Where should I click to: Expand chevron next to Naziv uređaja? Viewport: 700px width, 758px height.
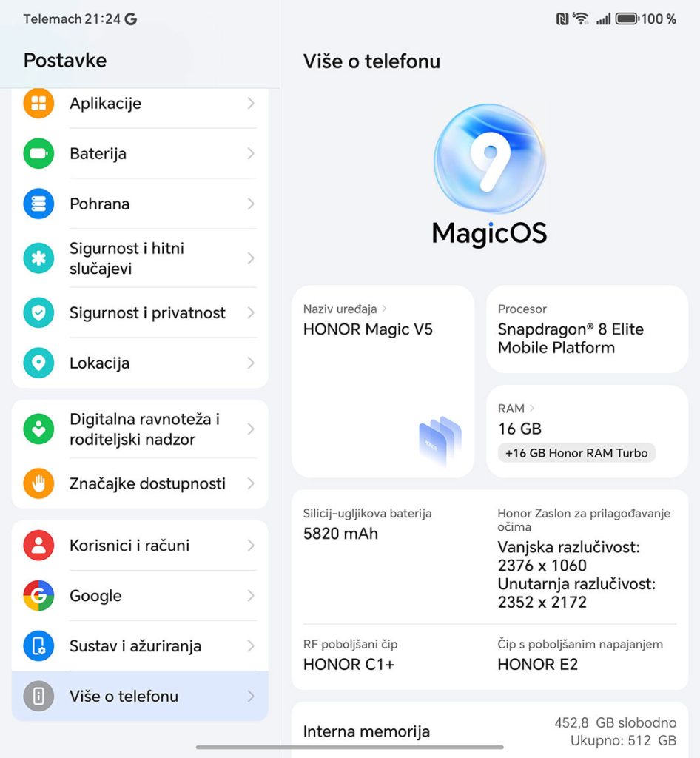click(385, 309)
